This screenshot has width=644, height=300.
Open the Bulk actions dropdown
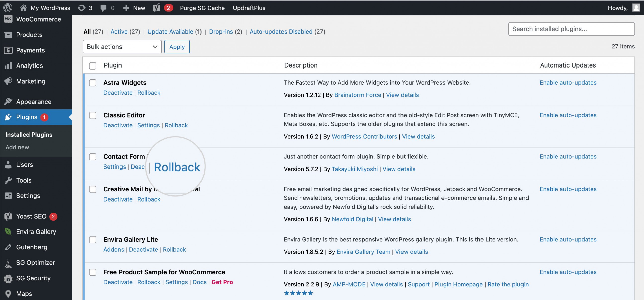[x=122, y=47]
